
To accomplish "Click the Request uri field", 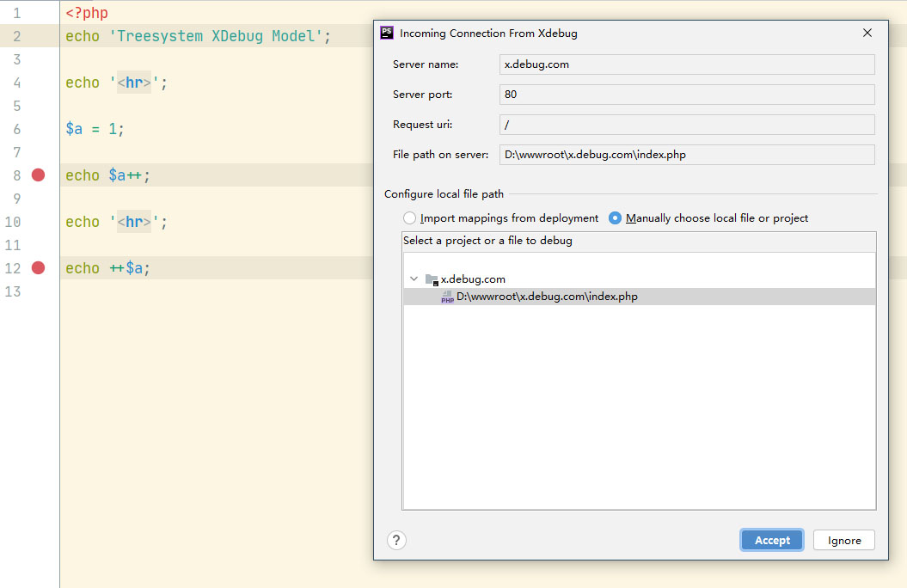I will 686,125.
